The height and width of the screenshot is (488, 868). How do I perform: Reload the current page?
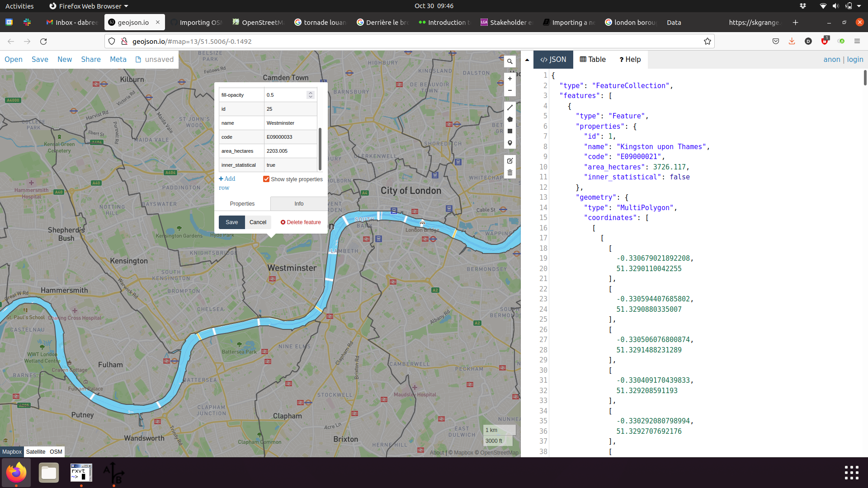[x=43, y=41]
